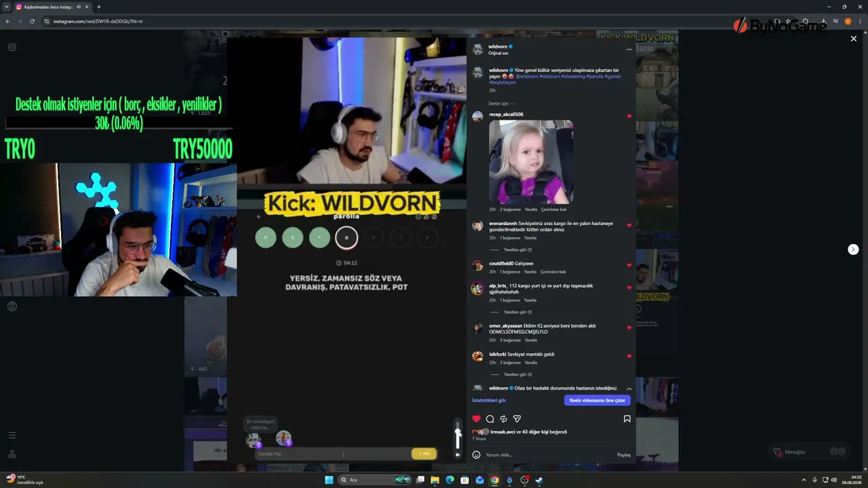
Task: Open the Instagram logo in the left sidebar
Action: coord(12,47)
